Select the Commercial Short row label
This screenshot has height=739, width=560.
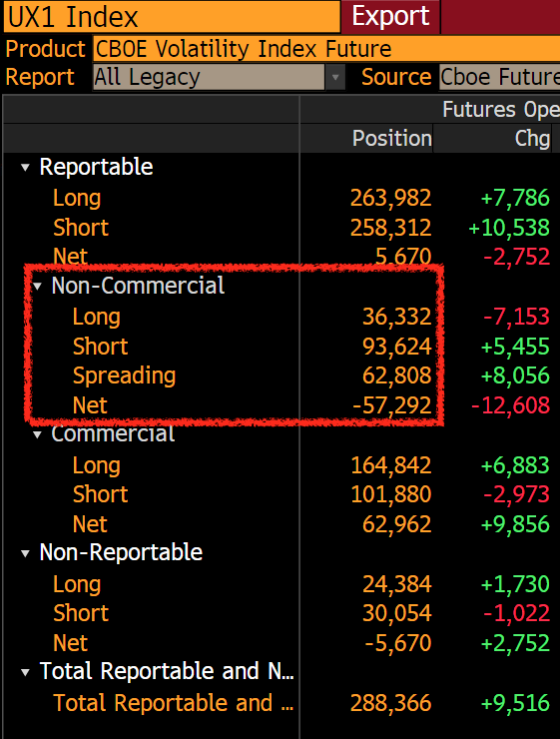click(x=100, y=495)
